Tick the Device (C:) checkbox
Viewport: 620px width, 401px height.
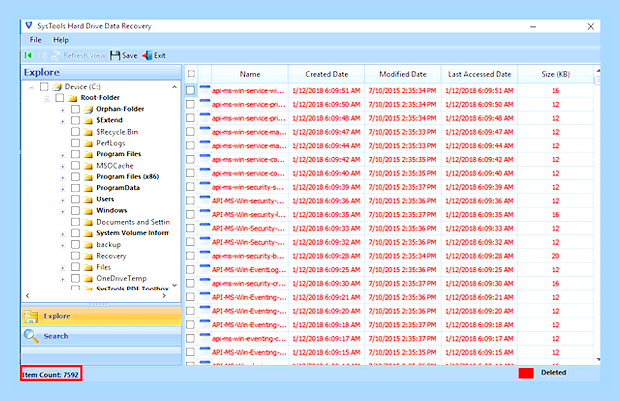(44, 87)
